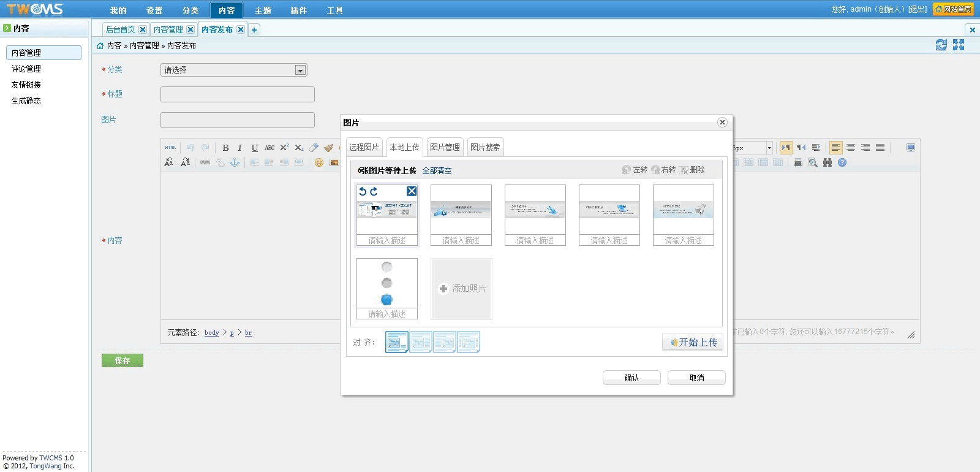Click the editor print icon

point(798,162)
